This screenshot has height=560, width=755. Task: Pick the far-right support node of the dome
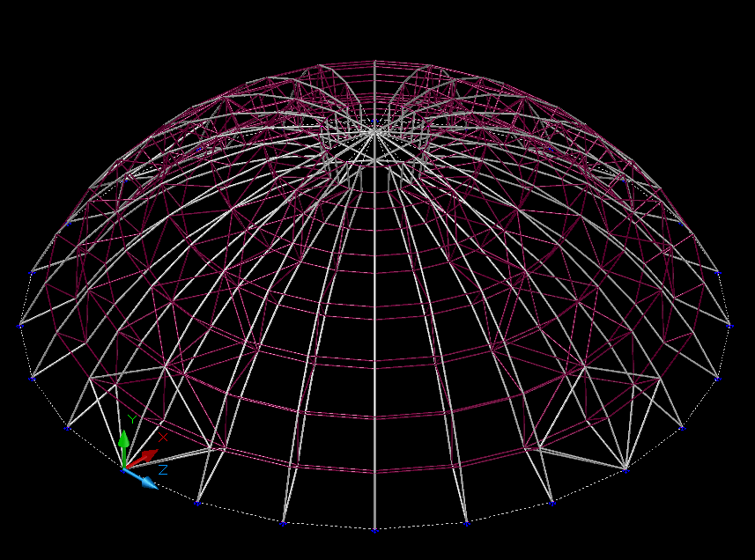pyautogui.click(x=730, y=326)
